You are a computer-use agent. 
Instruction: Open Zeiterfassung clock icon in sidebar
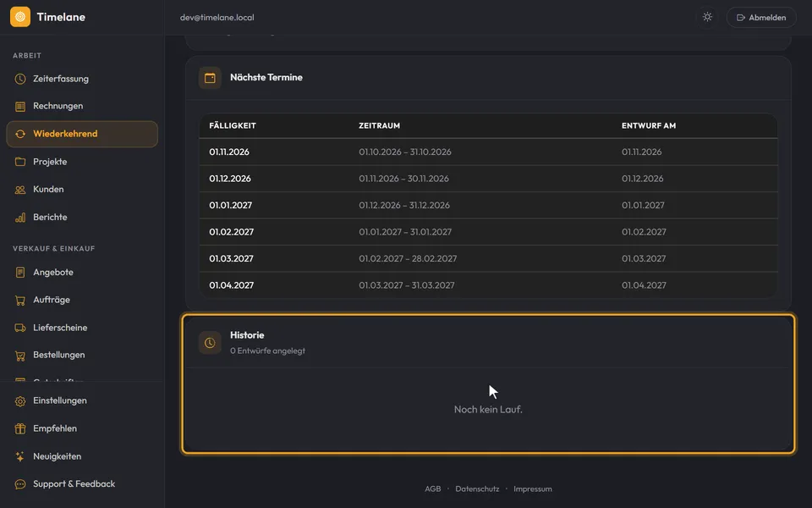[20, 79]
